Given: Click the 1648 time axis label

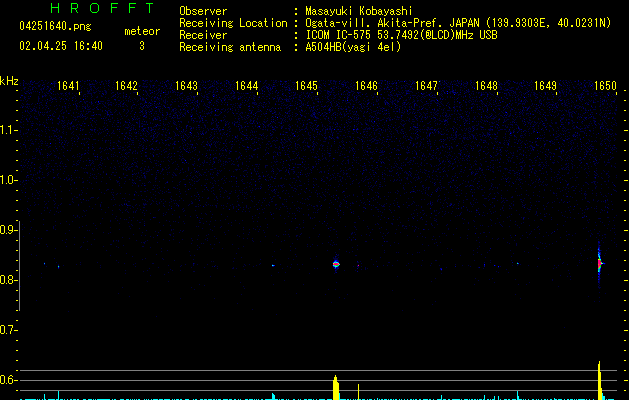Looking at the screenshot, I should pyautogui.click(x=486, y=86).
